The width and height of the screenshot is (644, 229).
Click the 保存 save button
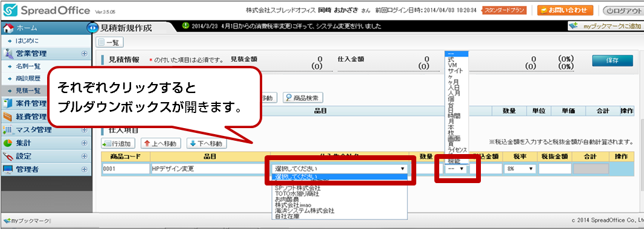coord(613,60)
